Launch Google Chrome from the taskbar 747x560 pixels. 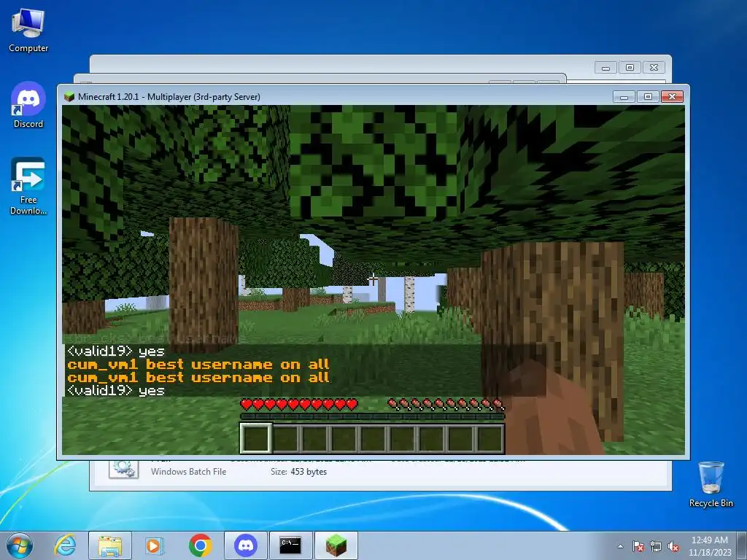point(201,545)
